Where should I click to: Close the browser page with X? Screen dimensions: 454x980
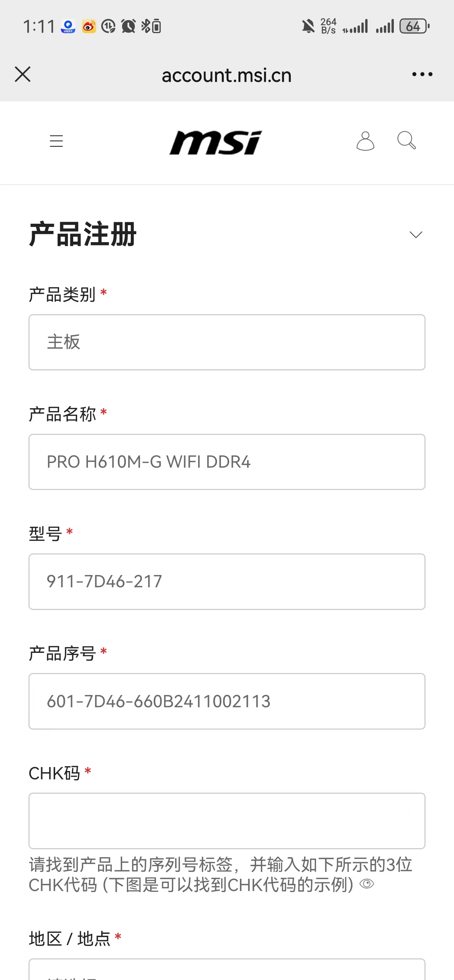(x=22, y=74)
